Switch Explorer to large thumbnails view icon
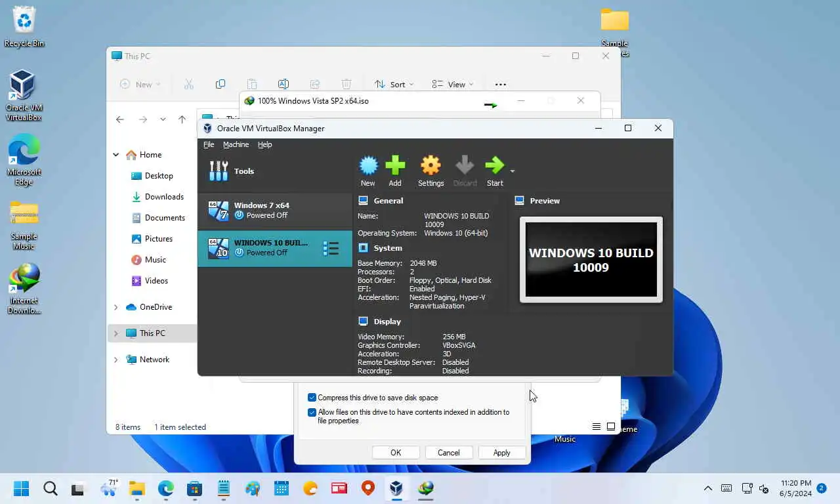Image resolution: width=840 pixels, height=504 pixels. tap(611, 427)
